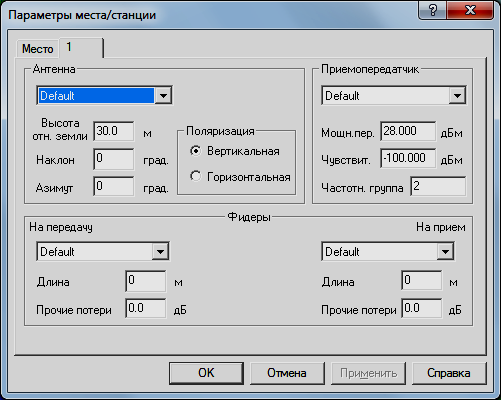Open the На передачу feeder dropdown
Image resolution: width=501 pixels, height=400 pixels.
[160, 251]
